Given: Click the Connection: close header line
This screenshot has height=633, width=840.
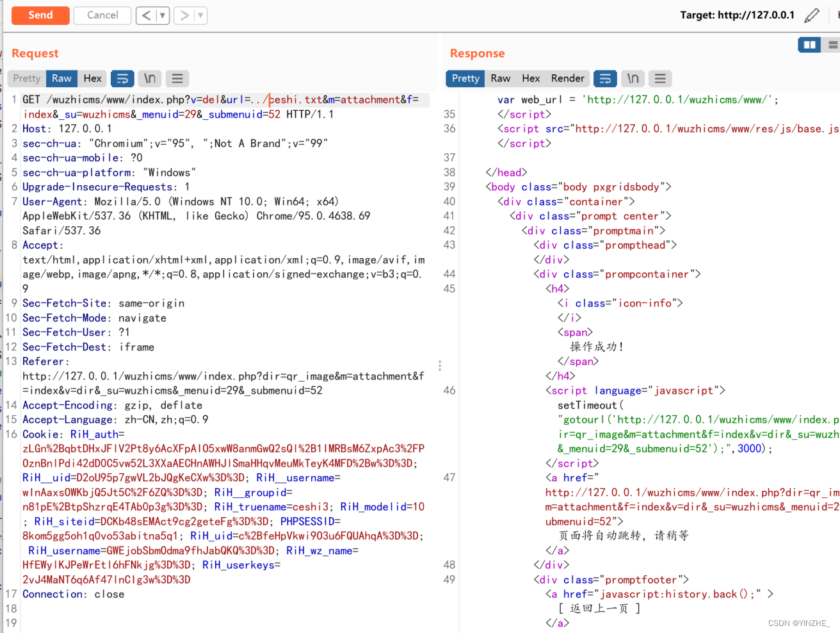Looking at the screenshot, I should [x=74, y=594].
